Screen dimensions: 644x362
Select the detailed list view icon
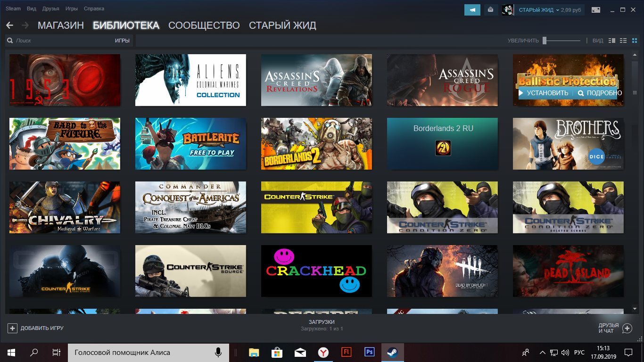pos(612,41)
